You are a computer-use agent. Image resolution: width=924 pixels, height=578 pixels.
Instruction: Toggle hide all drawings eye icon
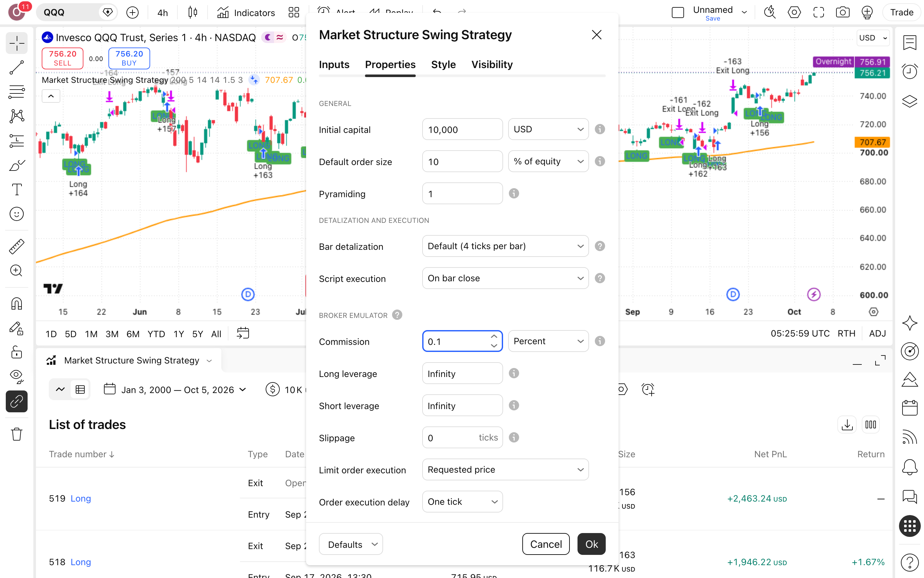[16, 377]
